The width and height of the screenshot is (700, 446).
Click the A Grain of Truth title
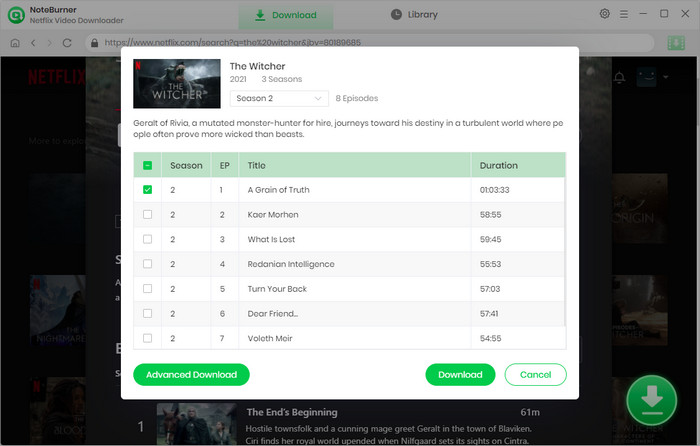point(279,190)
